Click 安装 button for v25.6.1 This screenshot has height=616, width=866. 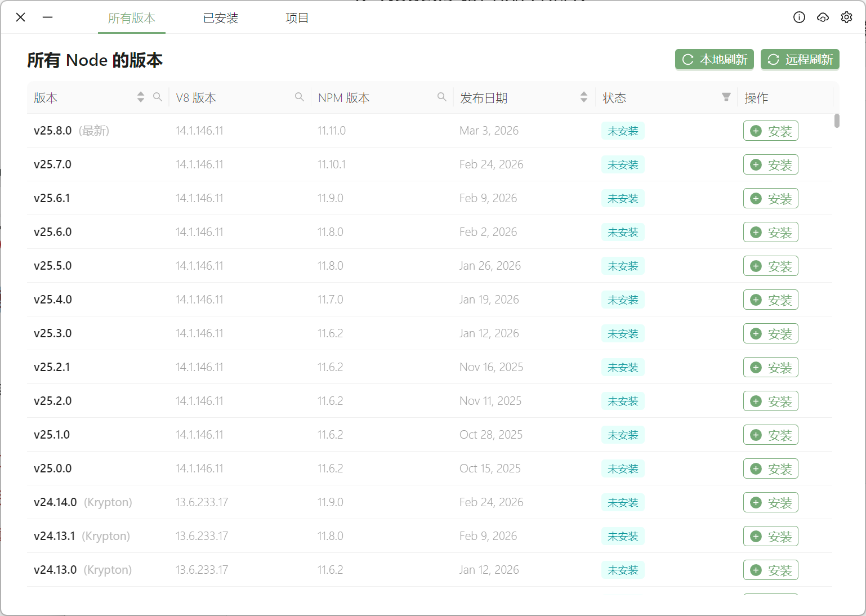pyautogui.click(x=771, y=198)
